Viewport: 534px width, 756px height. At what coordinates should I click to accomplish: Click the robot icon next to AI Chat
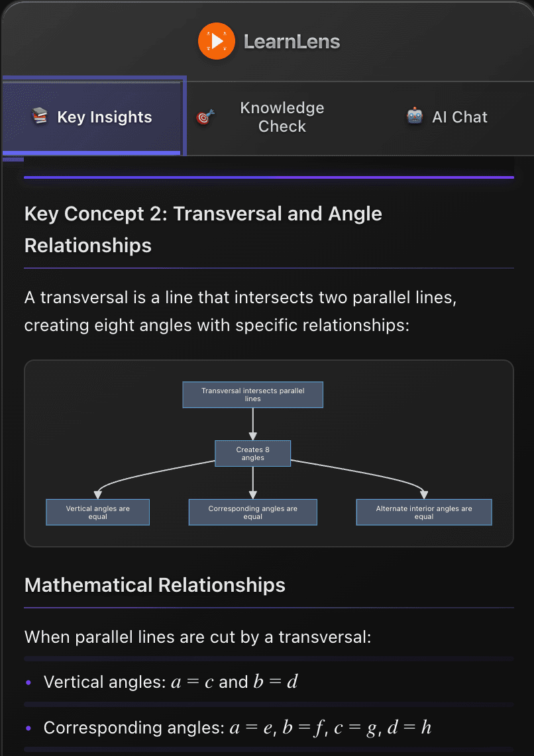[415, 117]
